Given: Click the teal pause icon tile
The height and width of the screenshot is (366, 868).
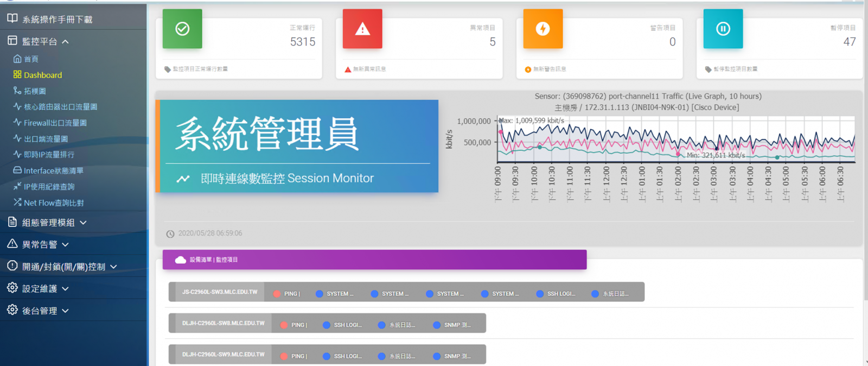Looking at the screenshot, I should pos(723,29).
